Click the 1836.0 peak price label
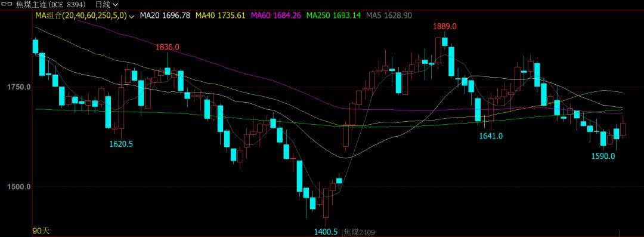644x237 pixels. click(x=167, y=47)
